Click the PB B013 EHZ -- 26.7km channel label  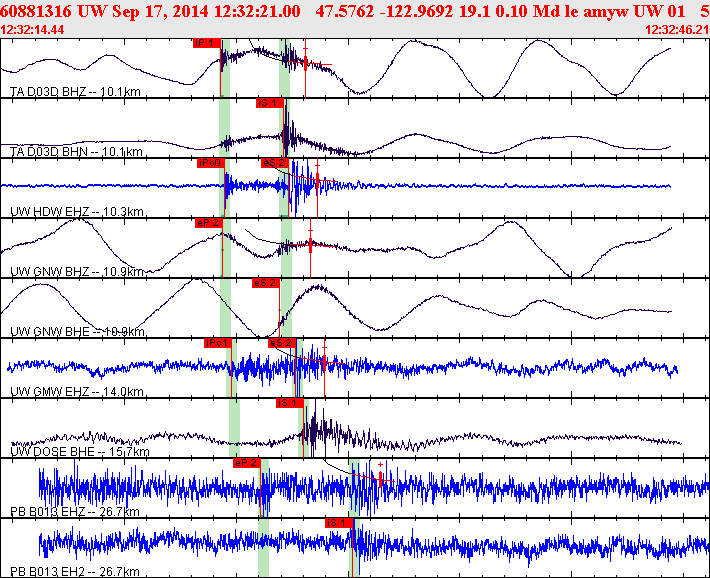pos(75,512)
